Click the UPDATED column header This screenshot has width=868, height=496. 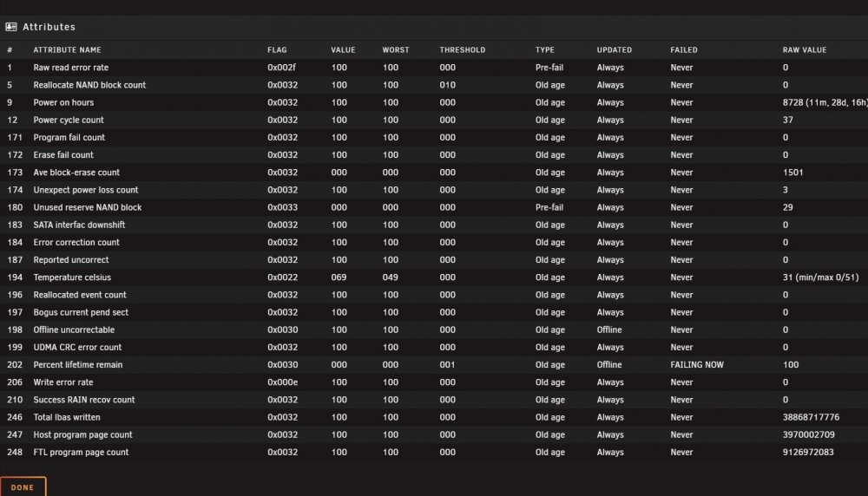pyautogui.click(x=614, y=49)
